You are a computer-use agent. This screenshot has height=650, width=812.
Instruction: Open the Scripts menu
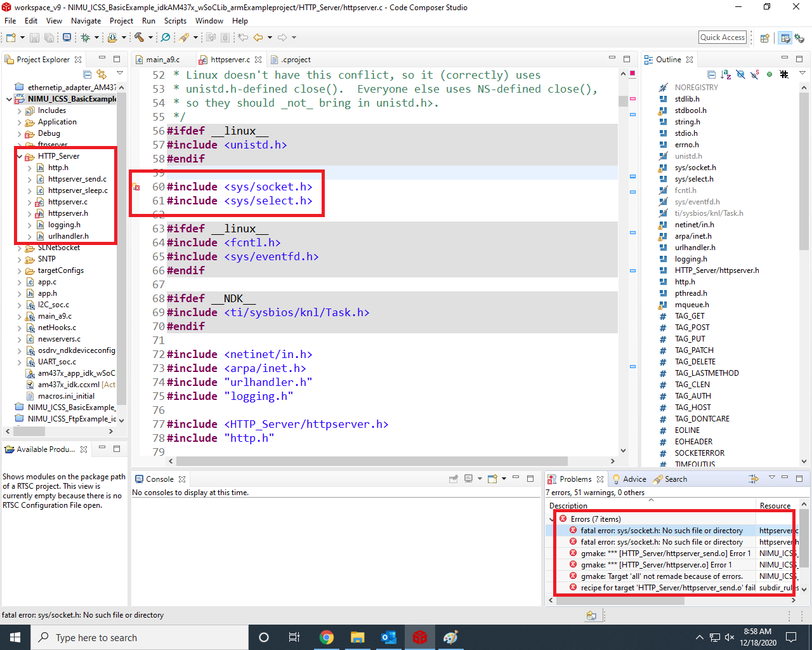click(175, 20)
